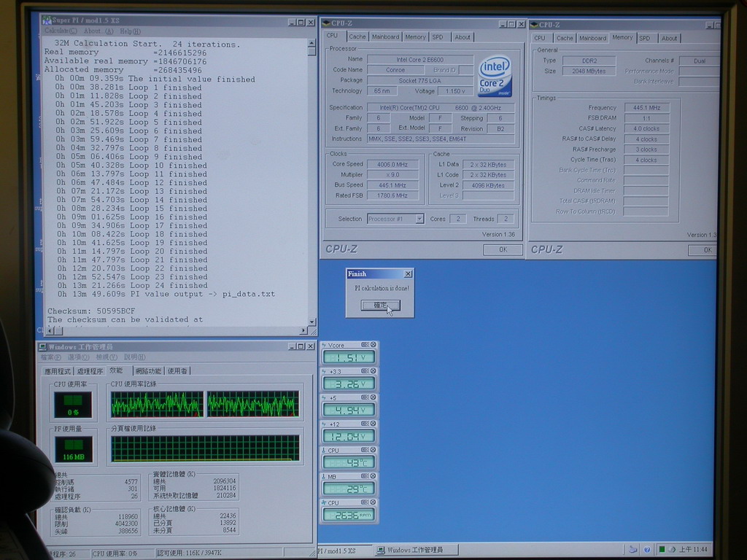Select 應用程式 tab in Task Manager
The image size is (747, 560).
[x=57, y=371]
